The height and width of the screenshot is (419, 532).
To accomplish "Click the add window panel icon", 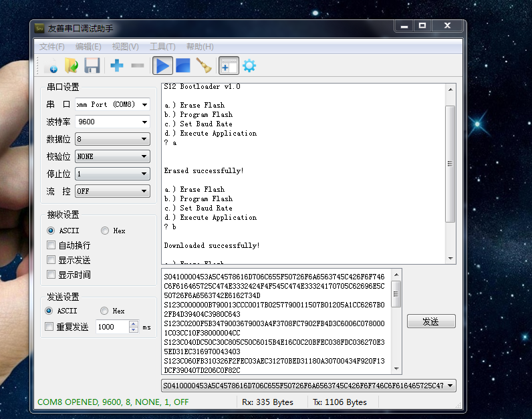I will [x=229, y=65].
